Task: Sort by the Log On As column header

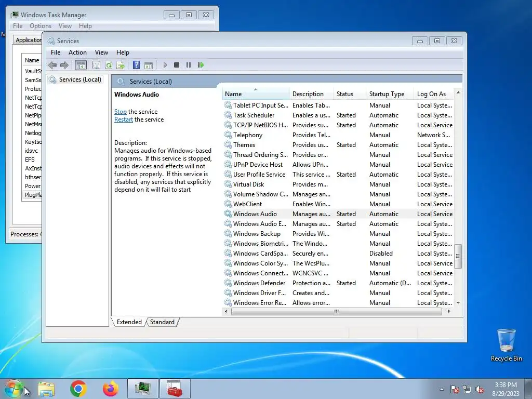Action: pyautogui.click(x=434, y=94)
